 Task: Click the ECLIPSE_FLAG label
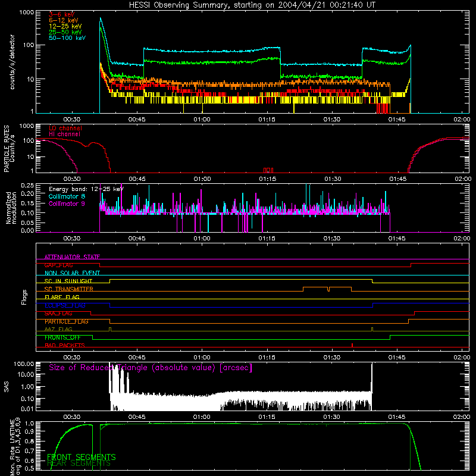[65, 305]
